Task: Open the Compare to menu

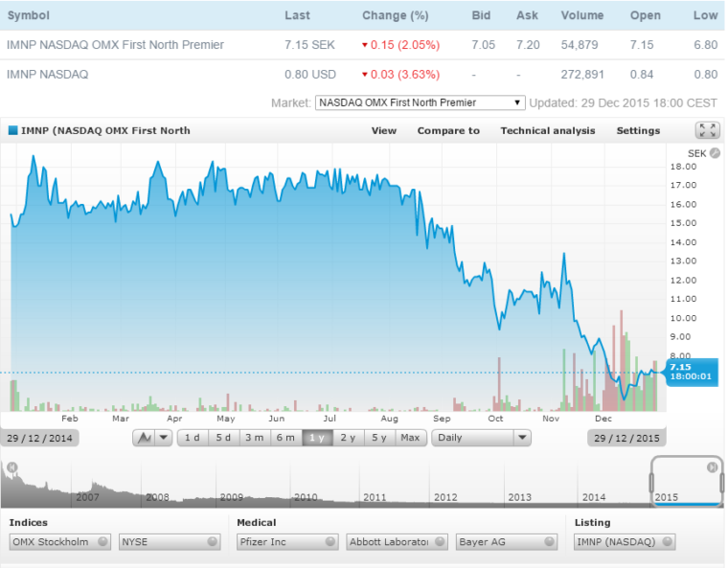Action: [x=448, y=130]
